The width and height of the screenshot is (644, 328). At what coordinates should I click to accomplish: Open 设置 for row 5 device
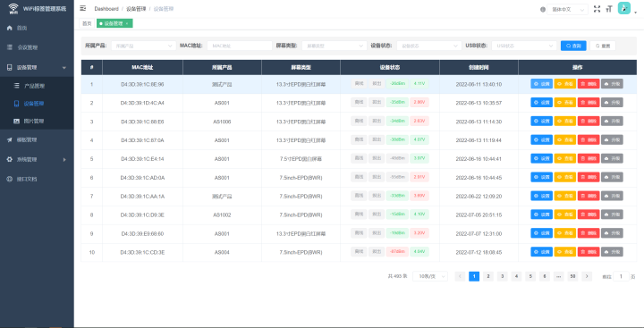pos(541,158)
